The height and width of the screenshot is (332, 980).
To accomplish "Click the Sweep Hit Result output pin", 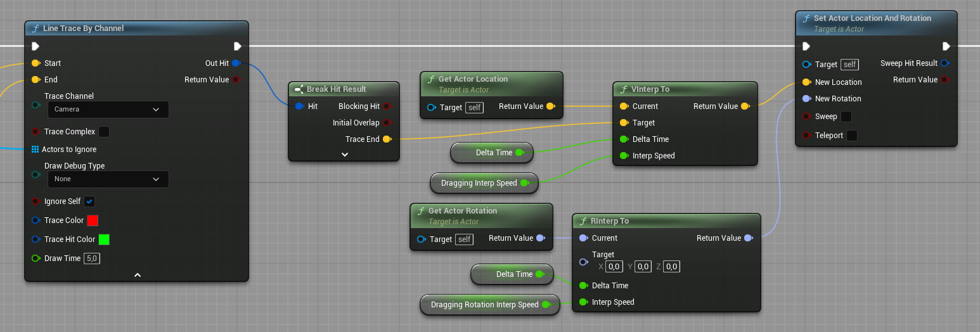I will point(945,63).
